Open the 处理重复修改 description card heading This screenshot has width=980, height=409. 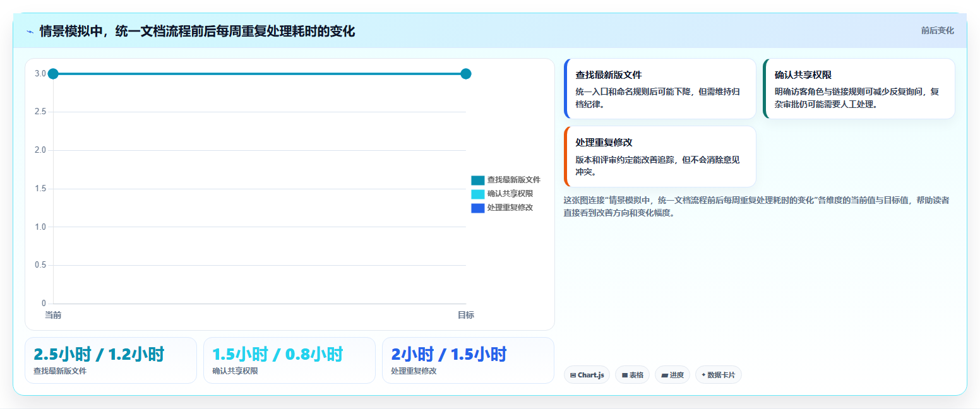[604, 143]
